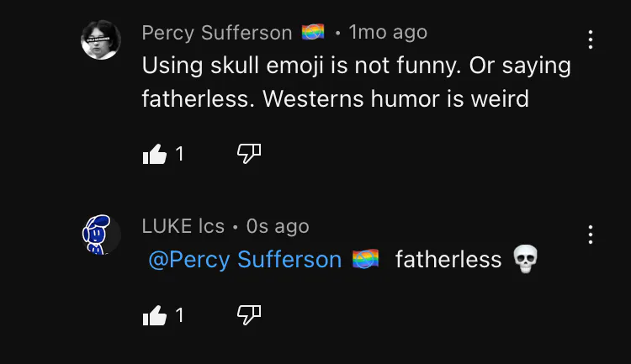Click the rainbow flag beside Percy's name
Screen dimensions: 631x364
(312, 33)
